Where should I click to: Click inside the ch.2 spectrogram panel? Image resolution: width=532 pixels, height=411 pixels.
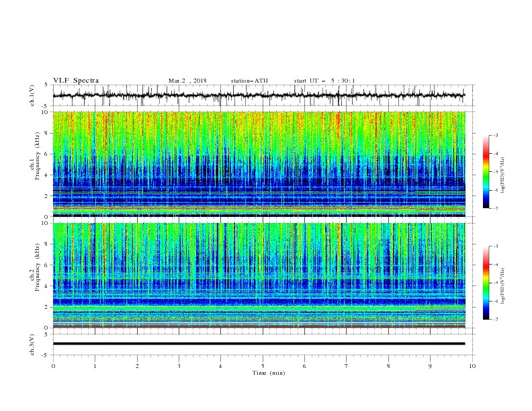pyautogui.click(x=259, y=275)
